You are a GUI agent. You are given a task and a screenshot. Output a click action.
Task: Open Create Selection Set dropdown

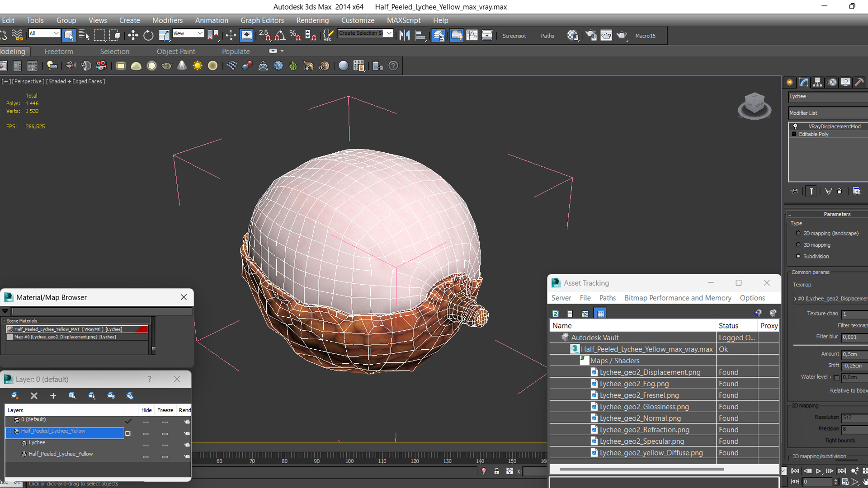point(389,33)
